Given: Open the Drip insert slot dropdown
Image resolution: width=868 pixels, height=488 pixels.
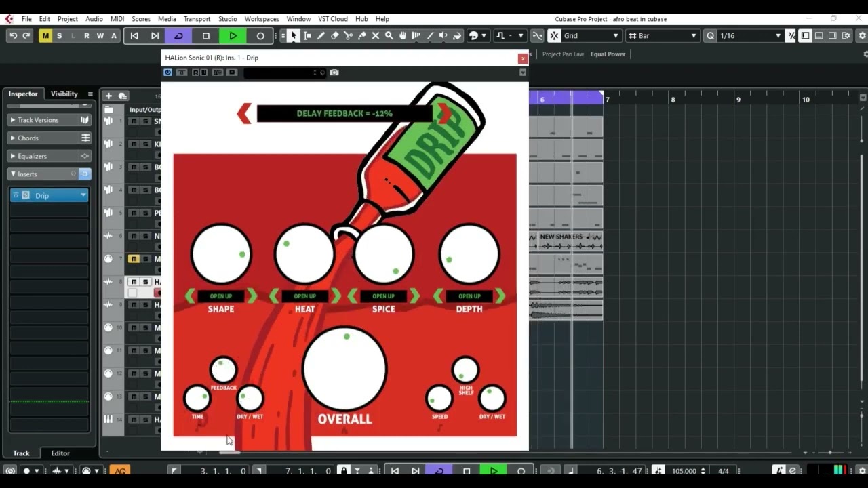Looking at the screenshot, I should [83, 195].
